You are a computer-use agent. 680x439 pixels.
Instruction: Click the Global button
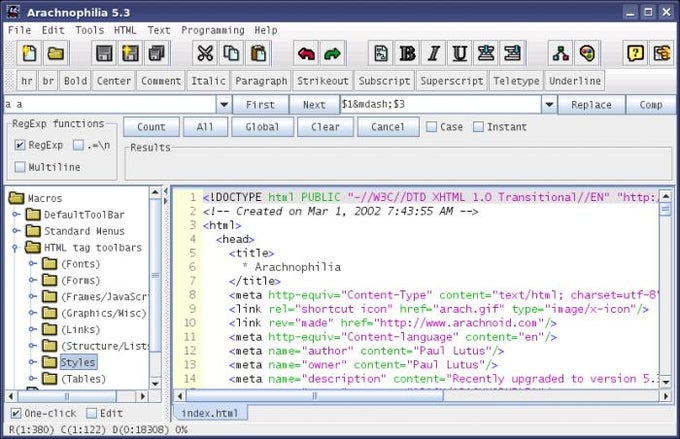(x=262, y=127)
